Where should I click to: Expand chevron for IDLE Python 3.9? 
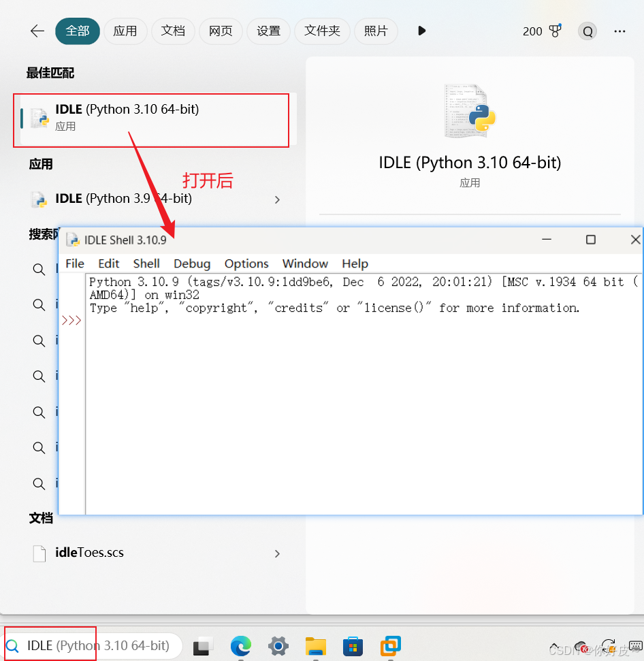click(x=277, y=199)
